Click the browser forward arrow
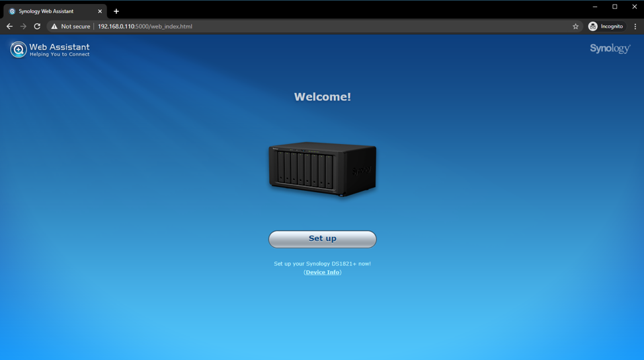 (x=23, y=26)
